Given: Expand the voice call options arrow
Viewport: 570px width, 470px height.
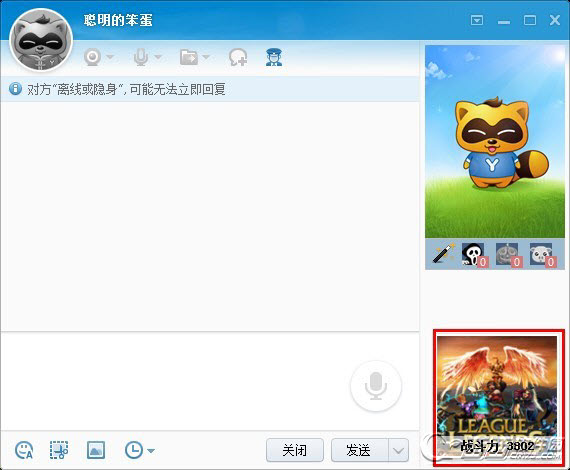Looking at the screenshot, I should (x=158, y=57).
